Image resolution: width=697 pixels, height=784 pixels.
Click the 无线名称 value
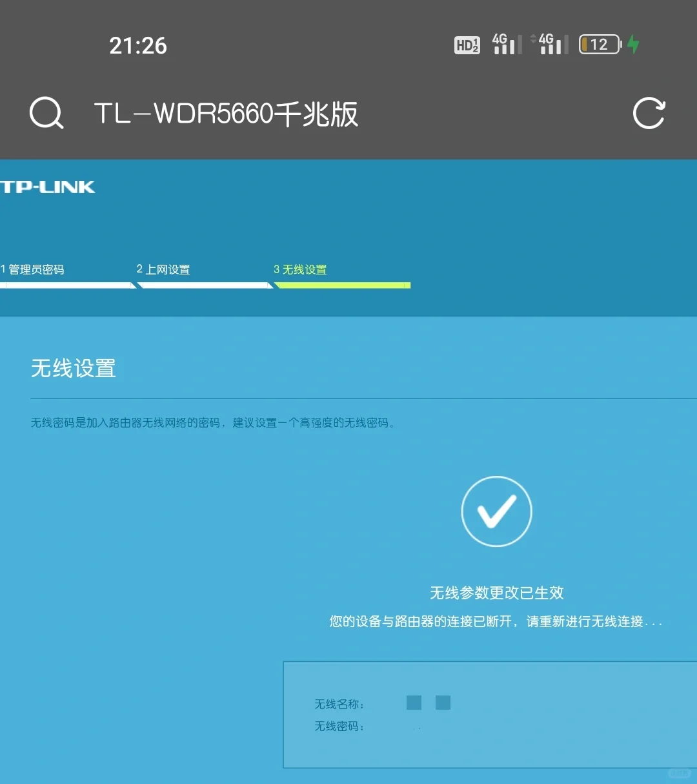428,702
